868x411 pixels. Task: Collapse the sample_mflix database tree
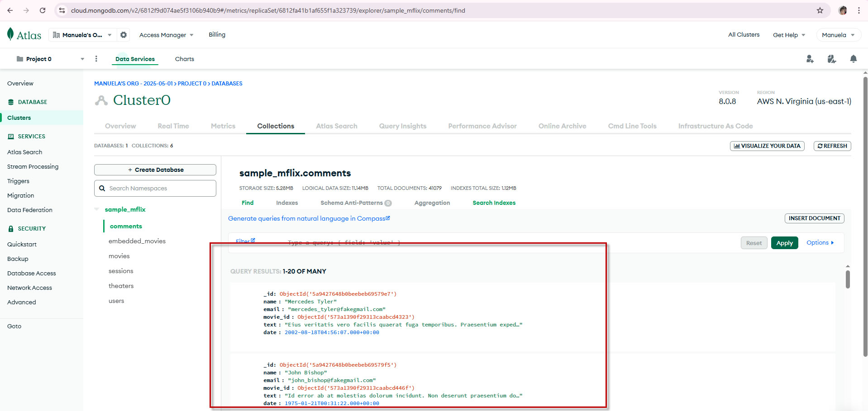tap(97, 209)
